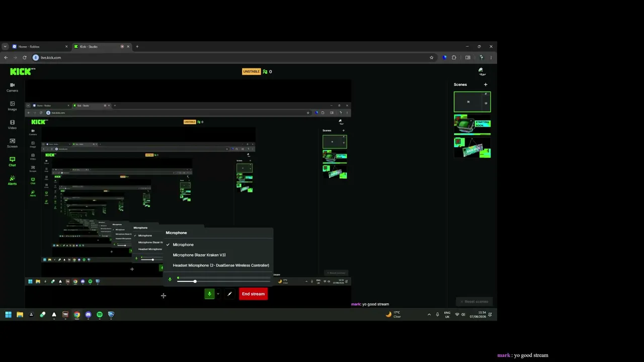Open File Explorer from the taskbar
Screen dimensions: 644x362
point(20,315)
